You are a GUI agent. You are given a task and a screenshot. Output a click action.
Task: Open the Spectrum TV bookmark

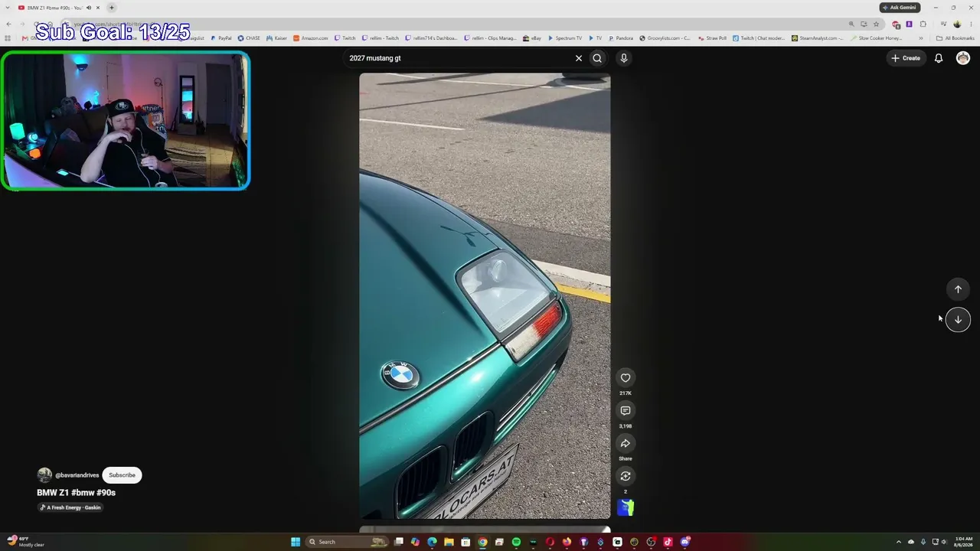(x=565, y=37)
